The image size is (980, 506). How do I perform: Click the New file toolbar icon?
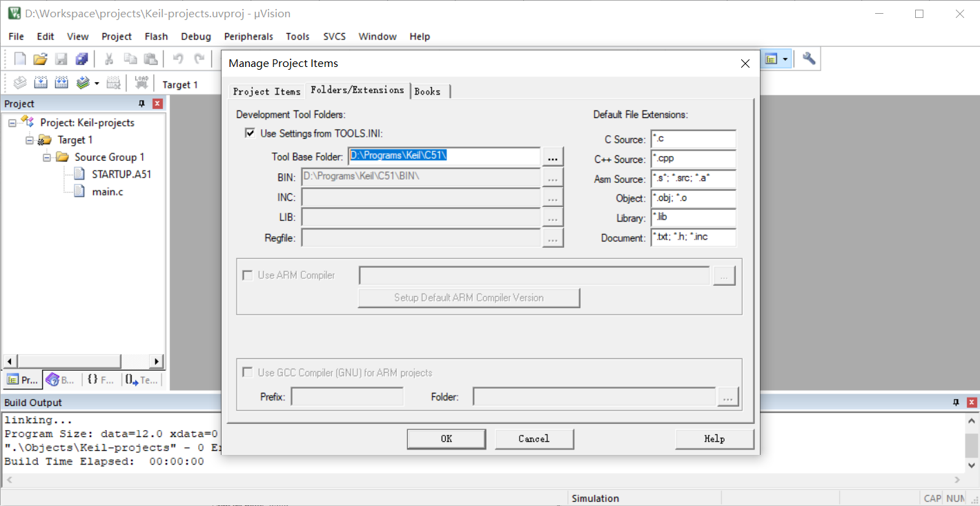click(x=20, y=59)
